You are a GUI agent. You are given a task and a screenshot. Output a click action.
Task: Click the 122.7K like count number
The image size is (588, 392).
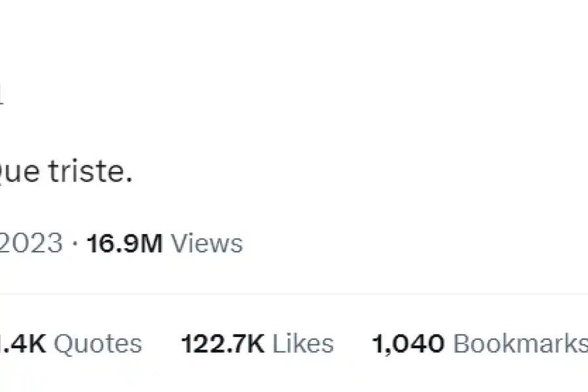(222, 344)
